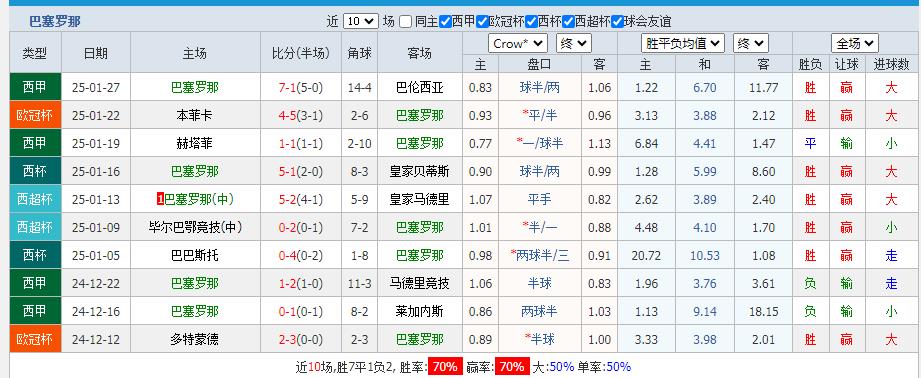Click away team 莱加内斯
921x378 pixels.
click(x=419, y=311)
